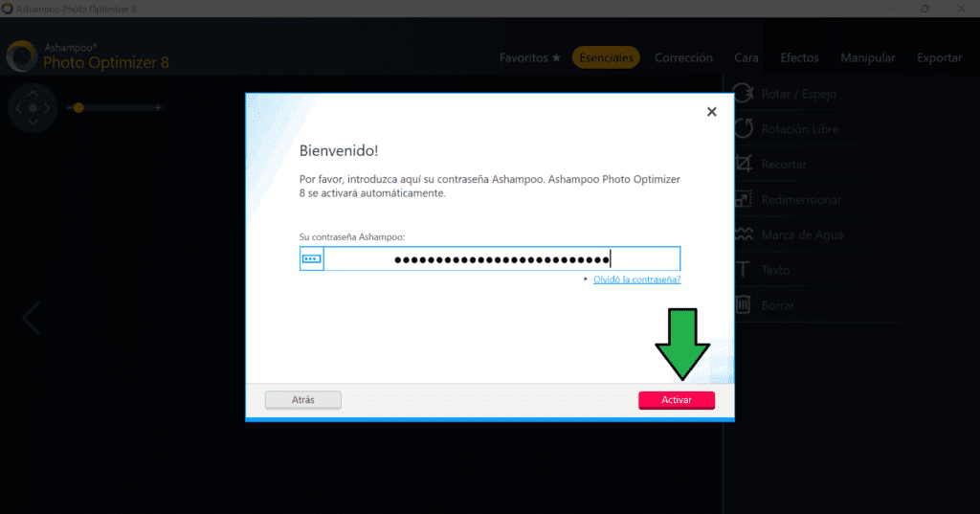Click the Borrar trash icon

coord(743,304)
